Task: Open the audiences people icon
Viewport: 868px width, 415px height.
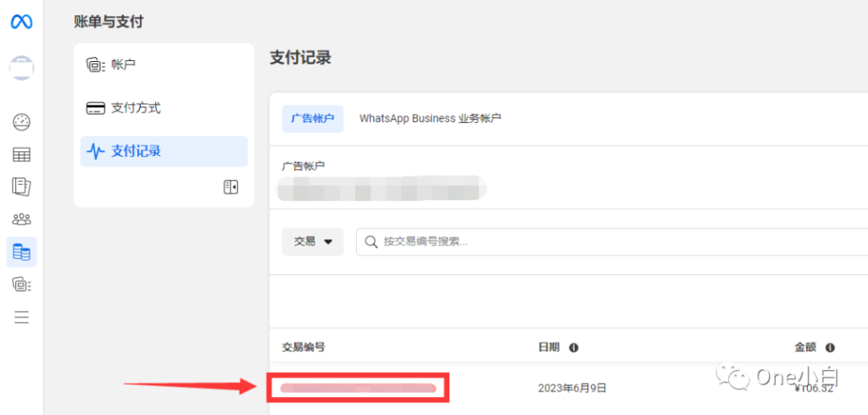Action: (x=21, y=220)
